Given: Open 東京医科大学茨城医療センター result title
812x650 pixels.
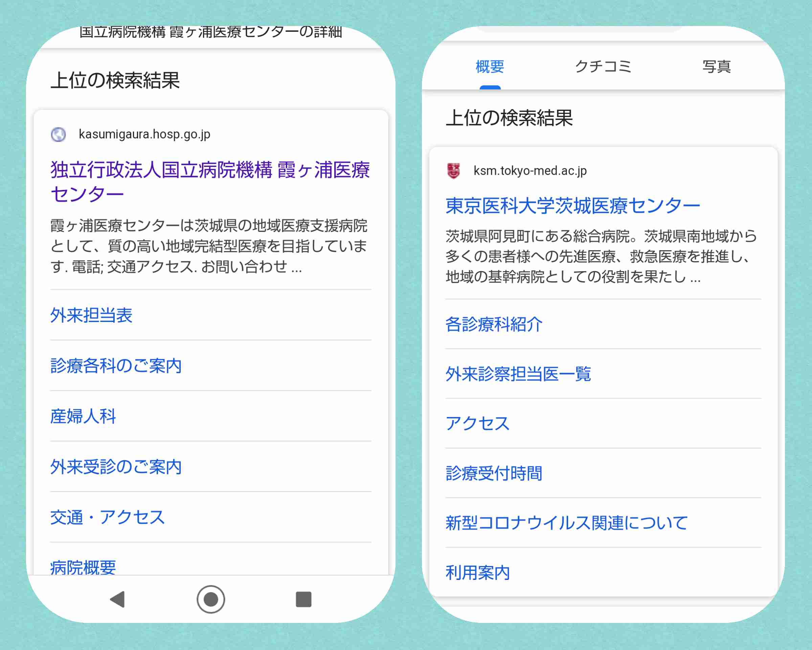Looking at the screenshot, I should [x=572, y=206].
